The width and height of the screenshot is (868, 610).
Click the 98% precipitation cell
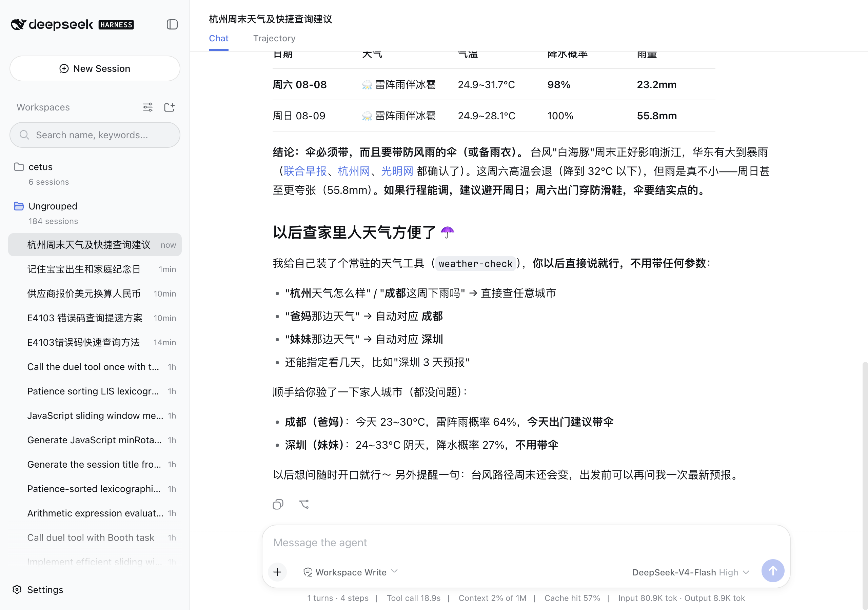click(559, 85)
